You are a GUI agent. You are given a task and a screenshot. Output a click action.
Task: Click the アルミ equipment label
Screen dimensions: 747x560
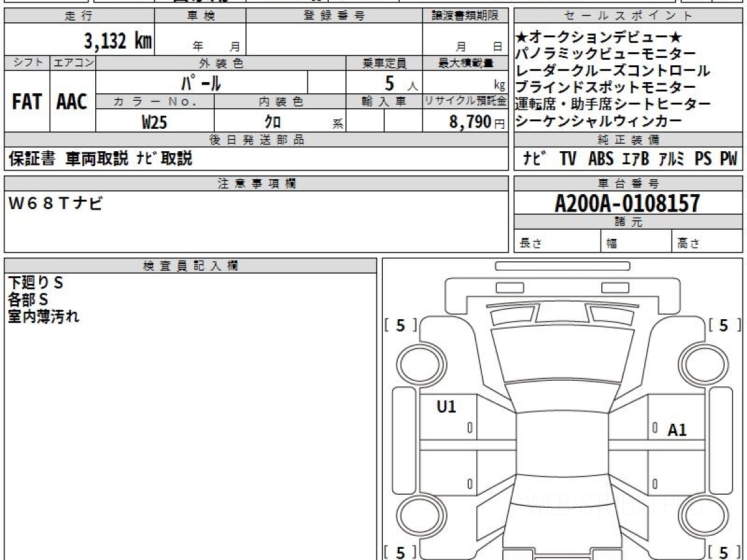[x=672, y=159]
